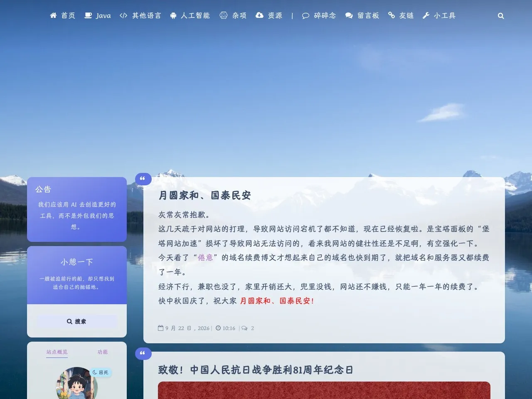Screen dimensions: 532x399
Task: Open the Java coffee cup menu item
Action: tap(88, 15)
